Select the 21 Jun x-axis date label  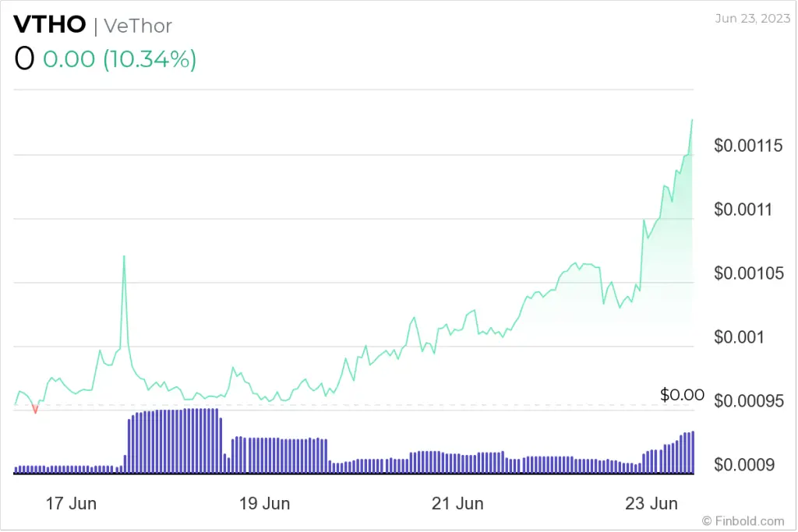pos(457,503)
